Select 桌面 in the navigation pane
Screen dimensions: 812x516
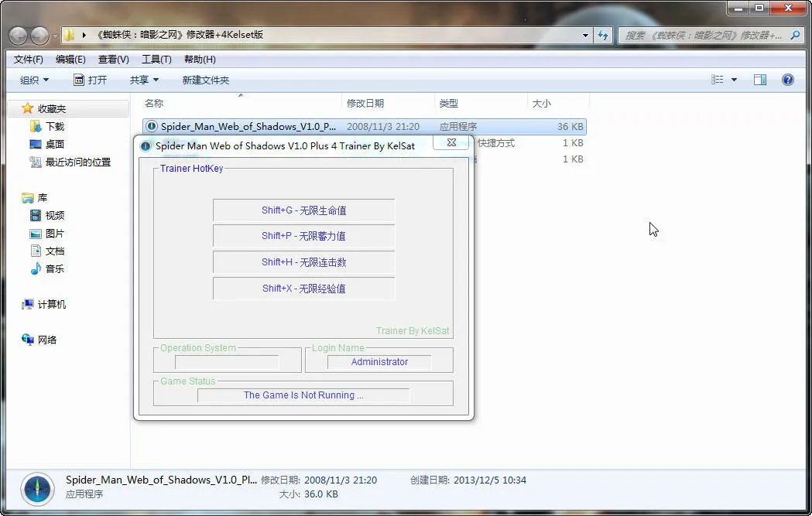(x=54, y=144)
